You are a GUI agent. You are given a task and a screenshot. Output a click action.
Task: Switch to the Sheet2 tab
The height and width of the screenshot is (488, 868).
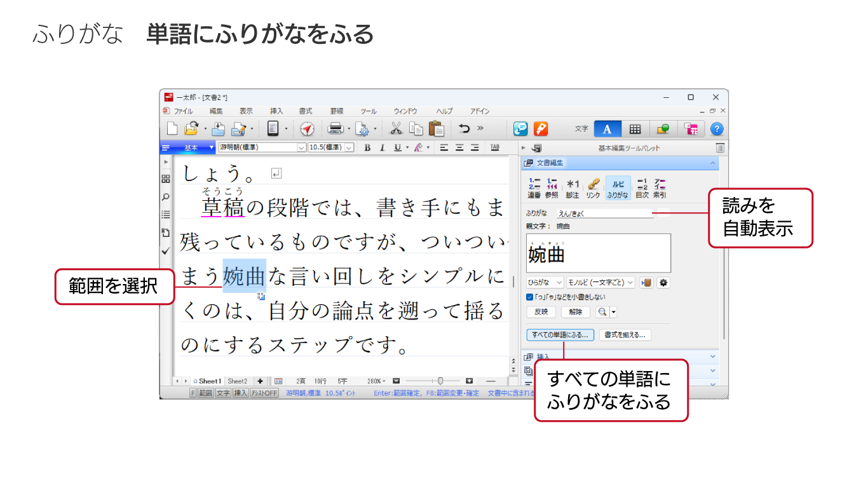click(238, 381)
